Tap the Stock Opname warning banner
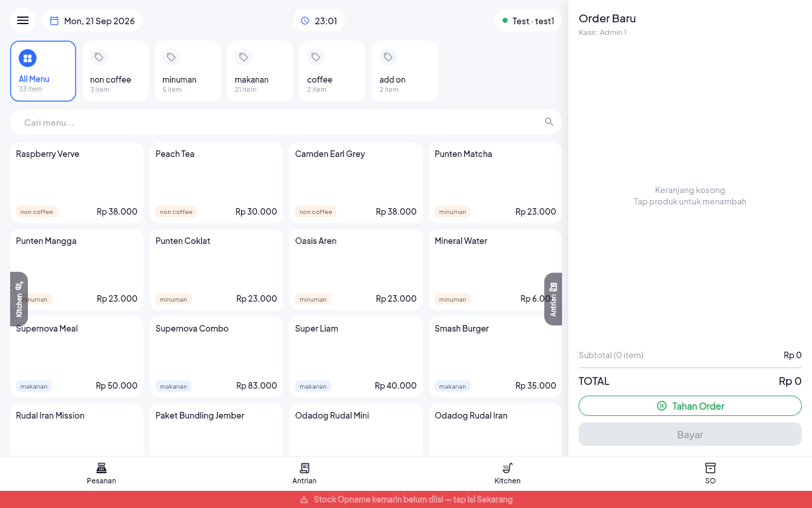The width and height of the screenshot is (812, 508). click(x=406, y=500)
